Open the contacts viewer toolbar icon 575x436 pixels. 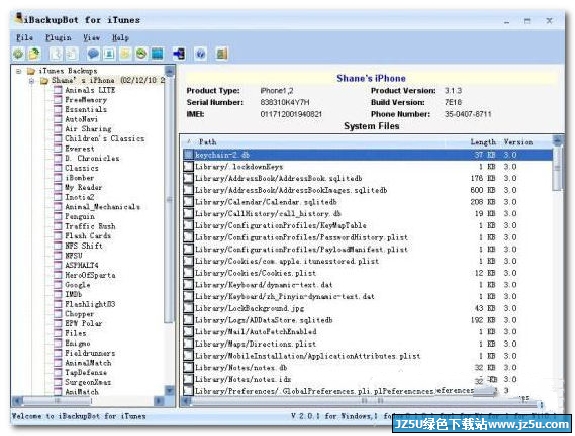point(109,54)
